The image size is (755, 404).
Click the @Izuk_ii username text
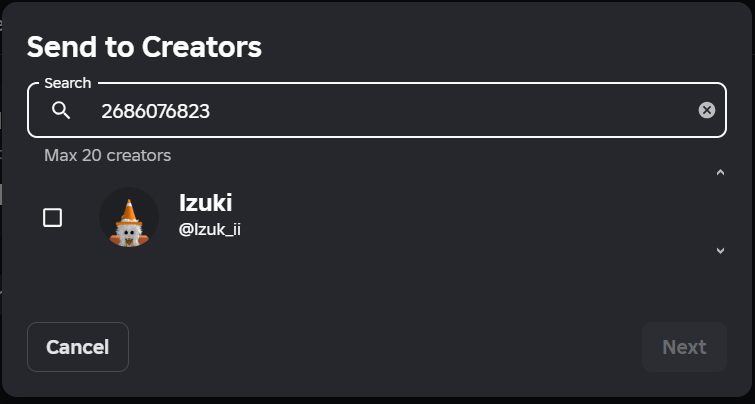(209, 230)
